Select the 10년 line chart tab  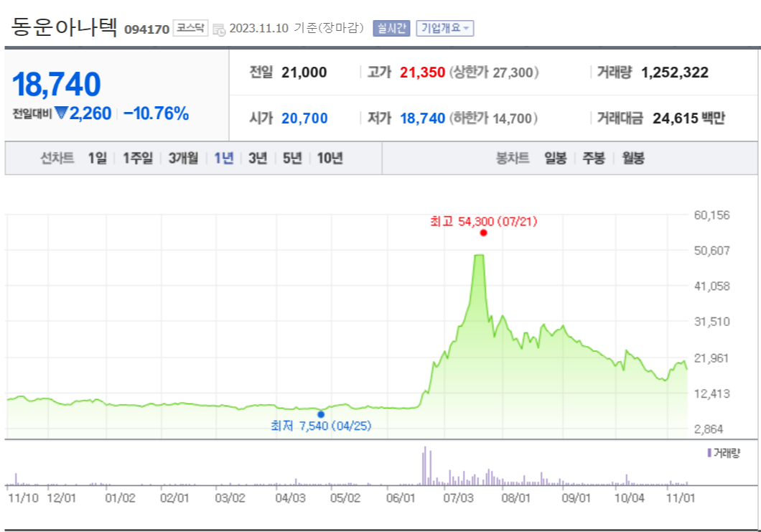[x=330, y=158]
